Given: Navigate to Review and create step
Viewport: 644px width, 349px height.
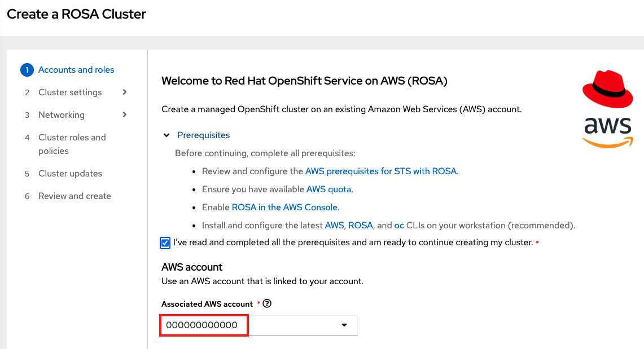Looking at the screenshot, I should 75,196.
